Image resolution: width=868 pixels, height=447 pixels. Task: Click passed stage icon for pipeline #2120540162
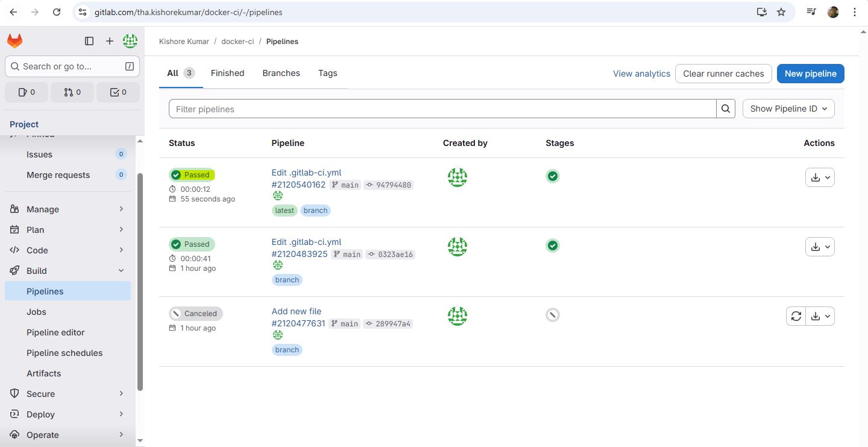pyautogui.click(x=552, y=176)
